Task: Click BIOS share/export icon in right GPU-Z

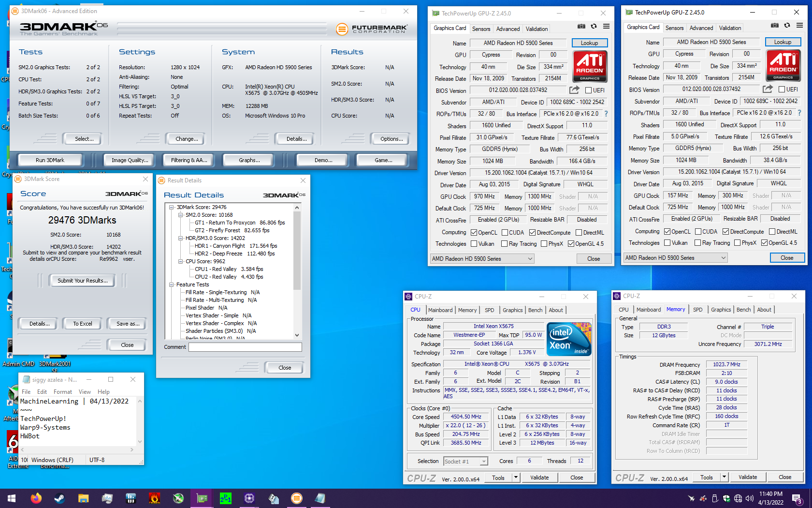Action: tap(768, 89)
